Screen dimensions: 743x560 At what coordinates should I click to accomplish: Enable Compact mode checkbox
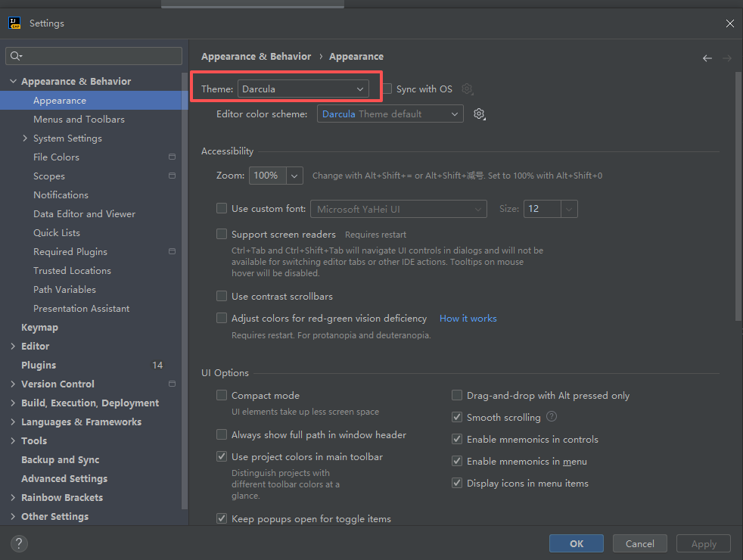[x=221, y=395]
